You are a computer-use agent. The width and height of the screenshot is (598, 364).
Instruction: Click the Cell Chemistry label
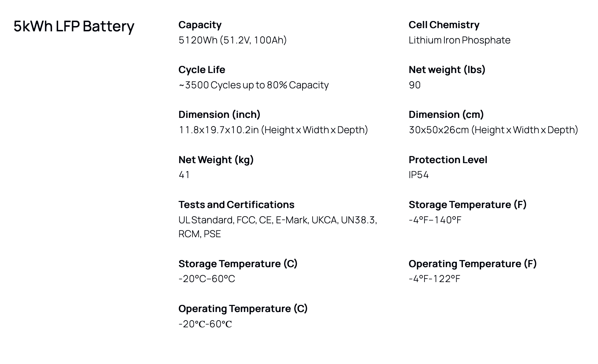[444, 25]
